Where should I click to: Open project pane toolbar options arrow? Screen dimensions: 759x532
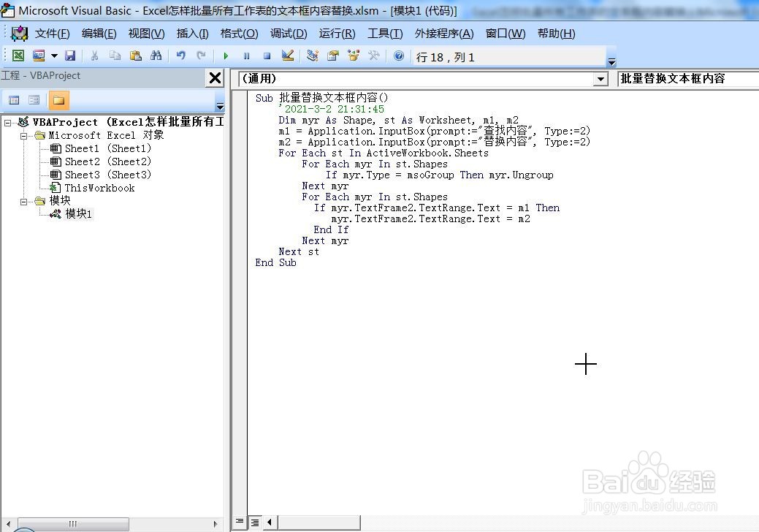[x=220, y=106]
